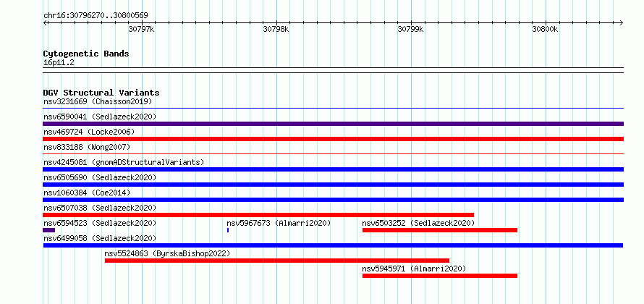The image size is (644, 304).
Task: Select the blue nsv6499058 variant bar
Action: tap(333, 245)
